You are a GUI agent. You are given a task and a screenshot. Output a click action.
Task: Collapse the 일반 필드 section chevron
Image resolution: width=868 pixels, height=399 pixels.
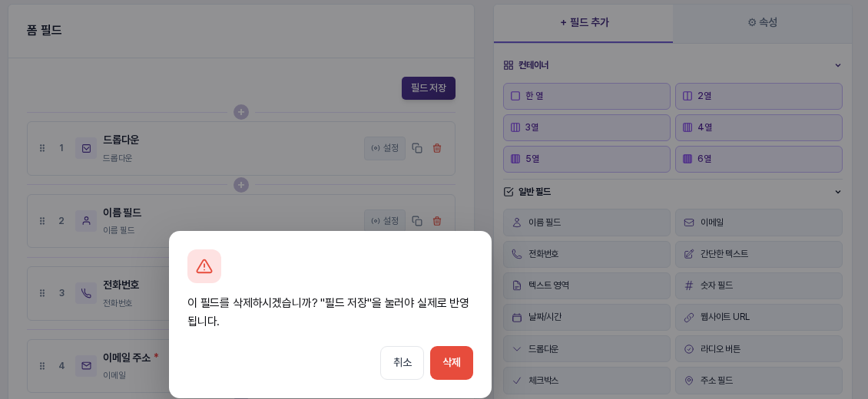coord(837,192)
